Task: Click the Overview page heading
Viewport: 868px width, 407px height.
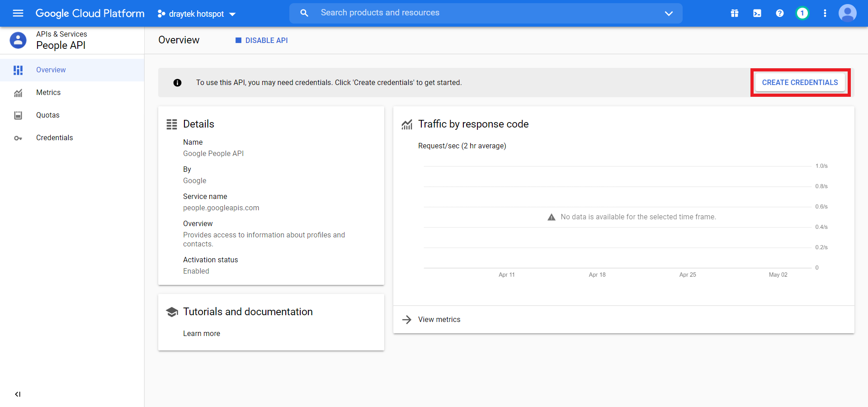Action: click(179, 40)
